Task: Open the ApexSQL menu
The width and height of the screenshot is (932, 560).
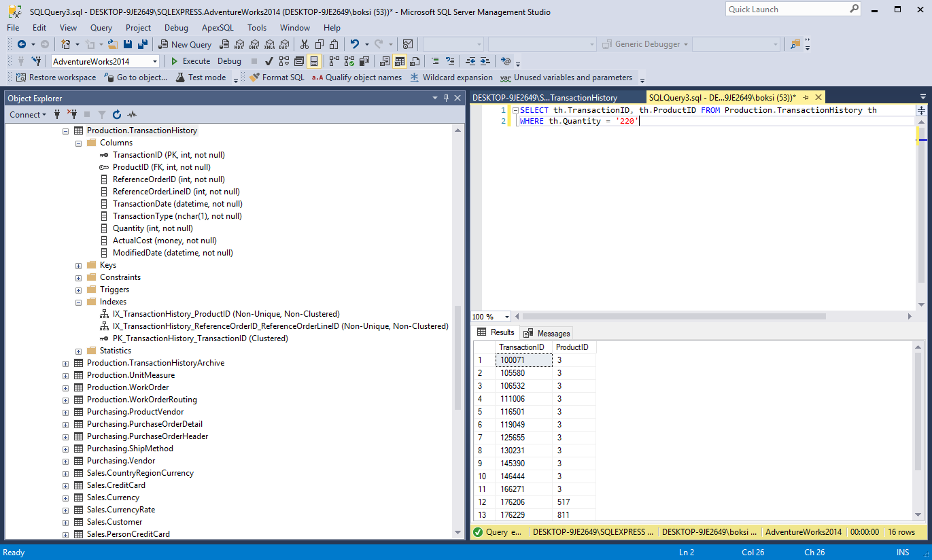Action: (218, 28)
